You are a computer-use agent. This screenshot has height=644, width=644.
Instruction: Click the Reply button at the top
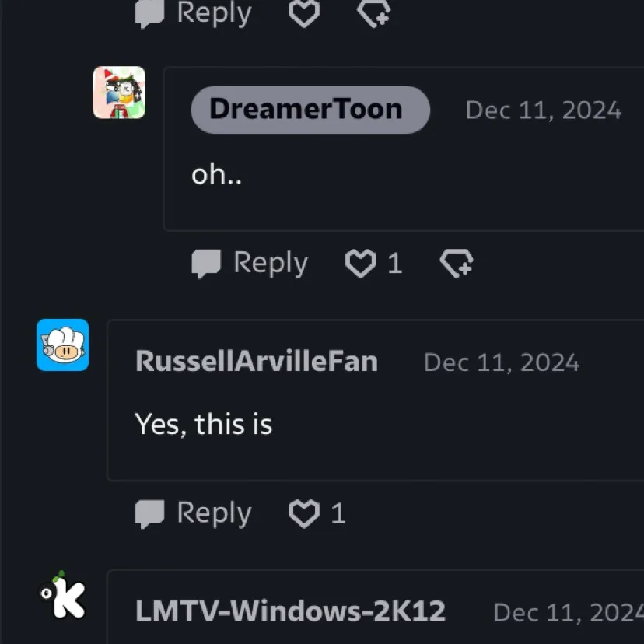(x=193, y=13)
